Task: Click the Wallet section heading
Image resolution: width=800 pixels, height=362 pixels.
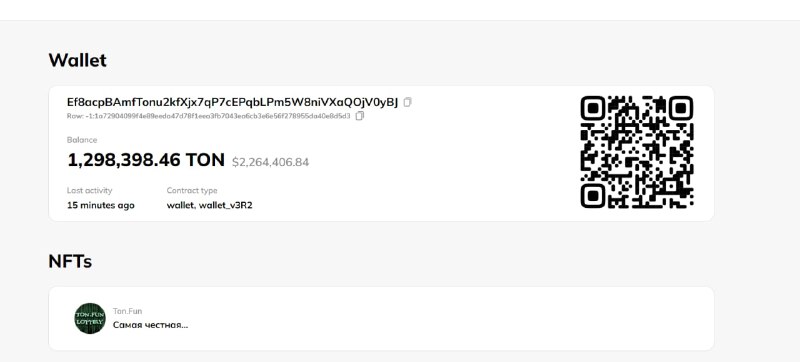Action: click(x=78, y=60)
